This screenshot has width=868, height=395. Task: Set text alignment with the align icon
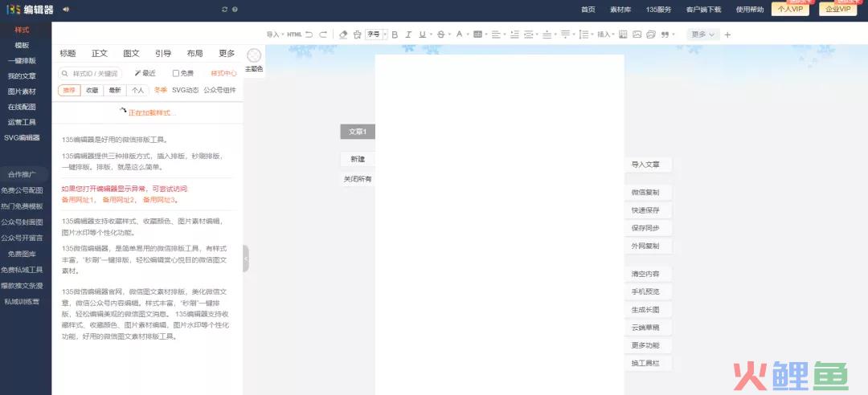[496, 35]
